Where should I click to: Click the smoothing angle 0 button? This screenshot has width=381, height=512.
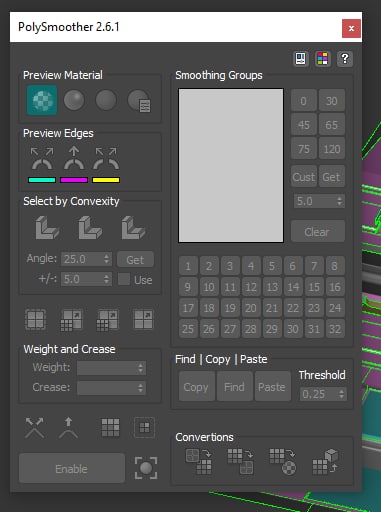tap(304, 101)
